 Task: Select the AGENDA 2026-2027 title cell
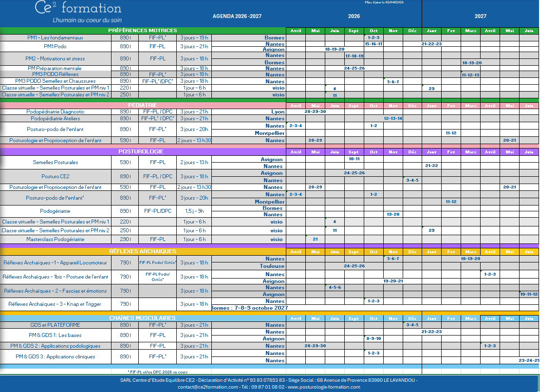(237, 16)
